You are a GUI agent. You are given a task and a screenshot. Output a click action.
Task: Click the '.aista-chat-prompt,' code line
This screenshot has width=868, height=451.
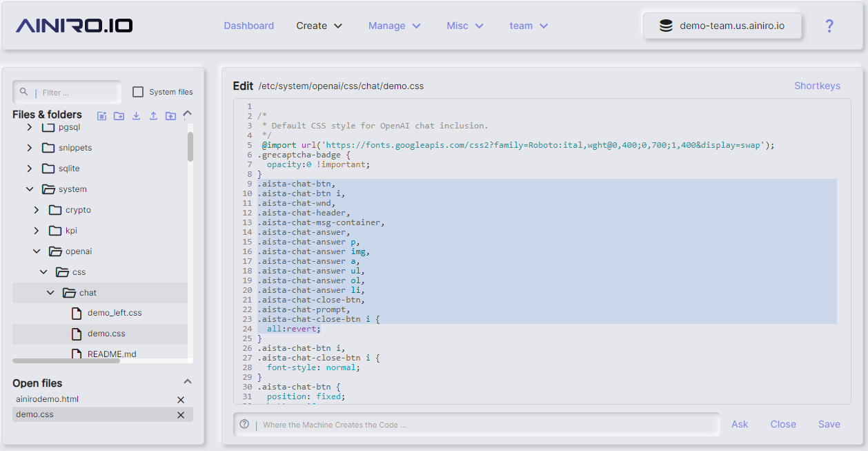304,309
